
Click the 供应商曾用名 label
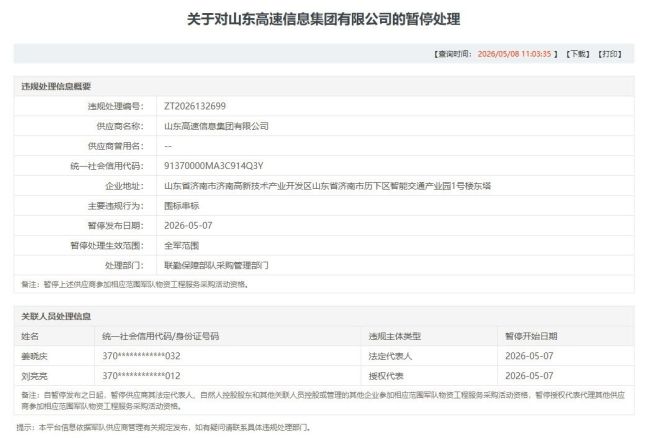(x=116, y=146)
